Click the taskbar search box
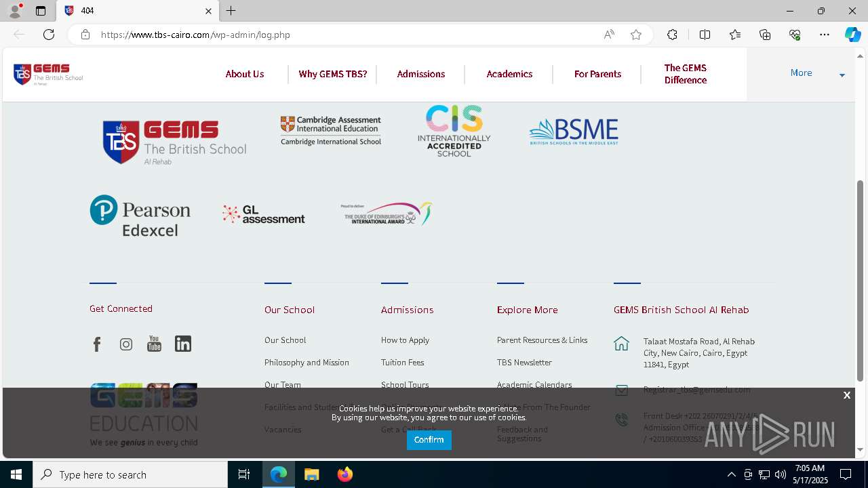Screen dimensions: 868x488 pos(130,474)
